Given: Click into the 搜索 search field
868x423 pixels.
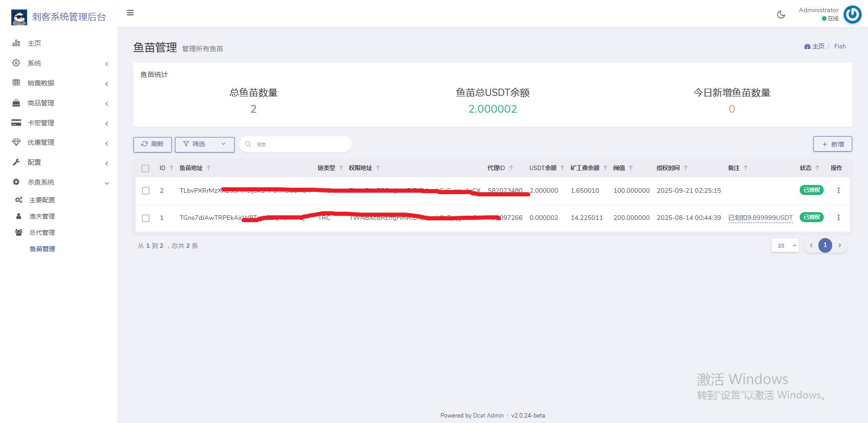Looking at the screenshot, I should coord(298,144).
